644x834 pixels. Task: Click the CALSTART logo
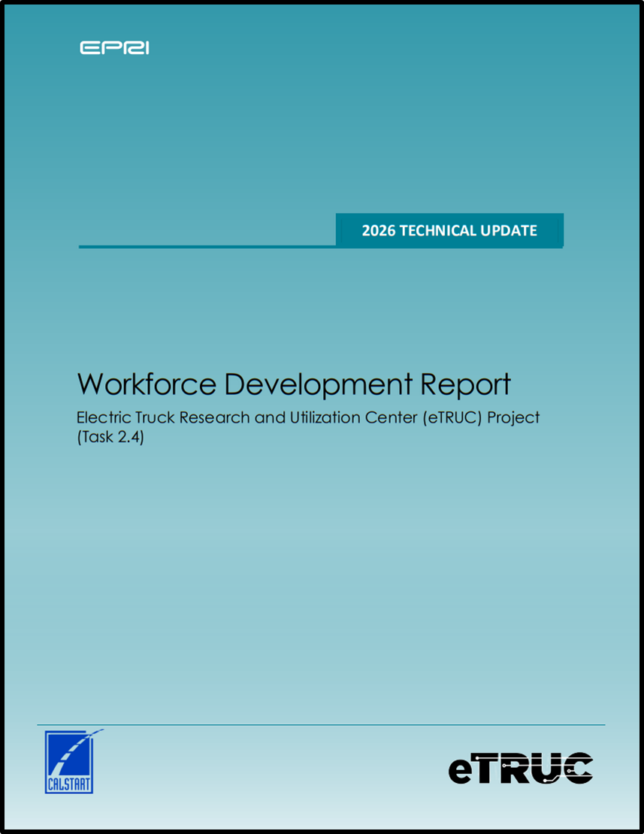pyautogui.click(x=70, y=760)
